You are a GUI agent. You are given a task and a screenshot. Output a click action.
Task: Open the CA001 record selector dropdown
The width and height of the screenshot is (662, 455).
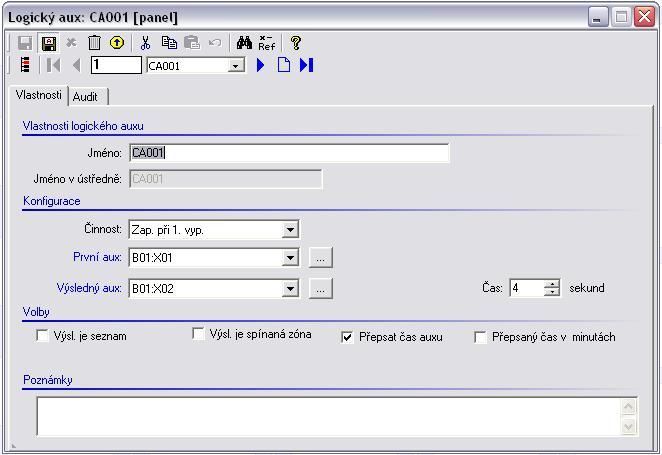236,66
